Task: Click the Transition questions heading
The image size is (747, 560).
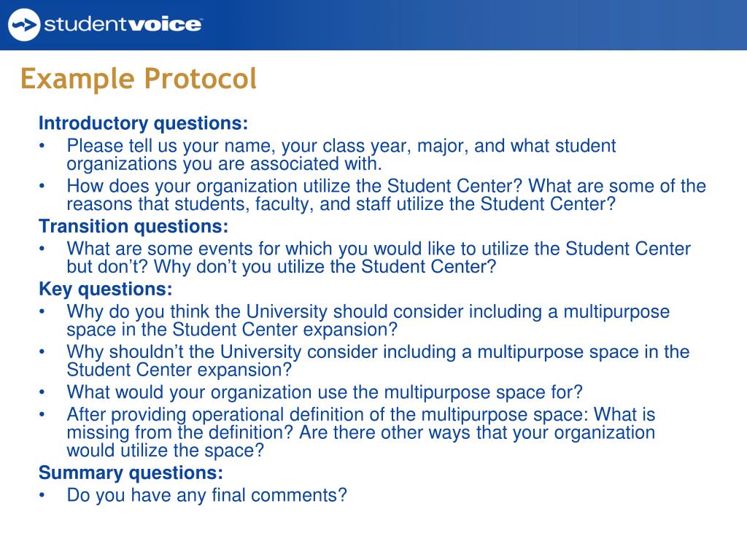Action: coord(133,226)
